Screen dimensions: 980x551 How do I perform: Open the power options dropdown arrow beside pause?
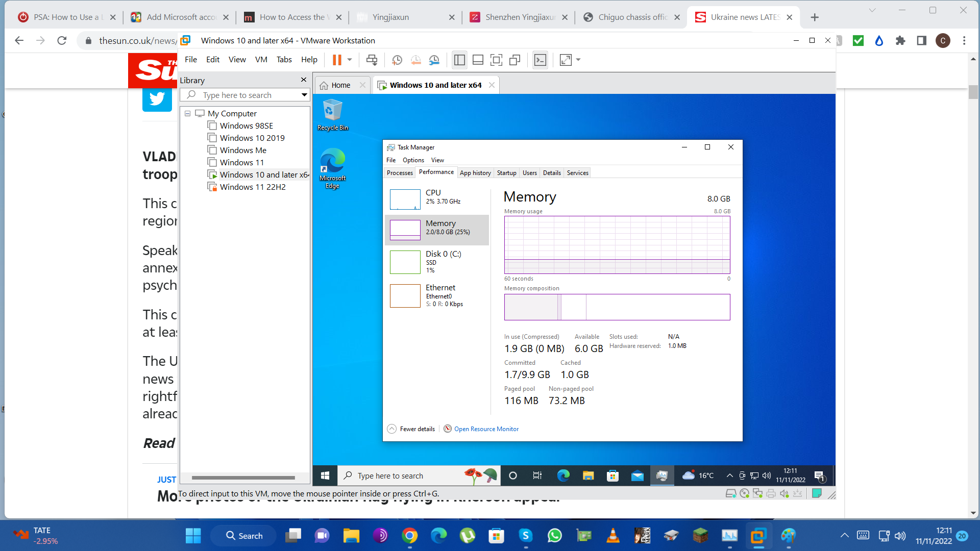350,60
